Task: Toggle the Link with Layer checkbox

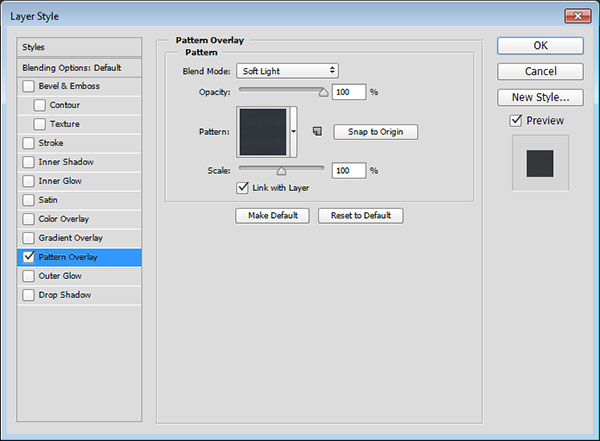Action: click(242, 187)
